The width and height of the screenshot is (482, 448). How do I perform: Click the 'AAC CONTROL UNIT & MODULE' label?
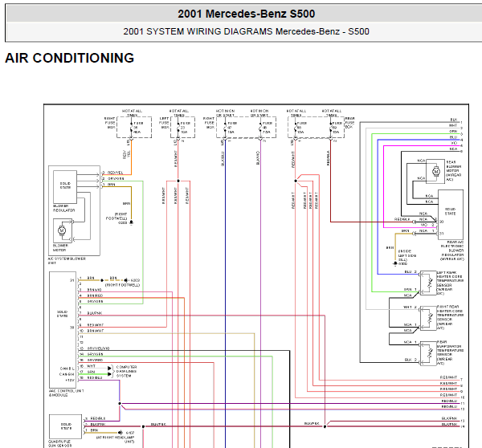click(x=66, y=393)
